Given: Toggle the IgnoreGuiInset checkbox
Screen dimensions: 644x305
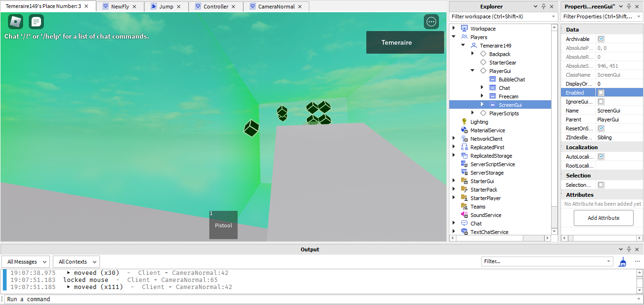Looking at the screenshot, I should click(601, 102).
